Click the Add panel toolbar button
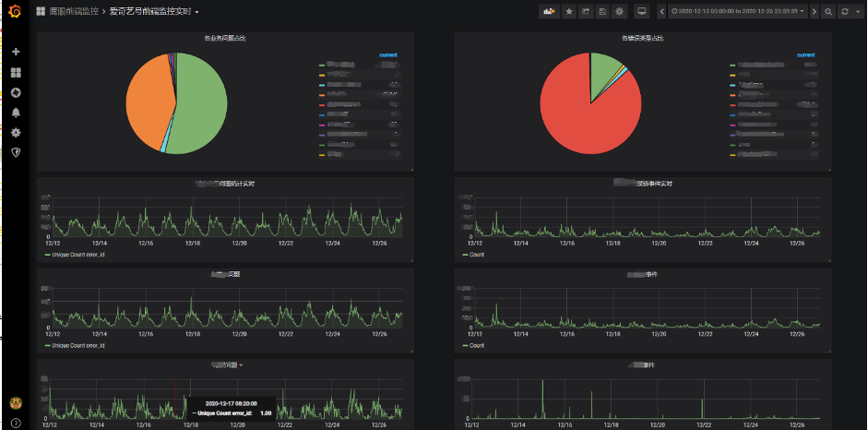Image resolution: width=868 pixels, height=430 pixels. coord(549,11)
